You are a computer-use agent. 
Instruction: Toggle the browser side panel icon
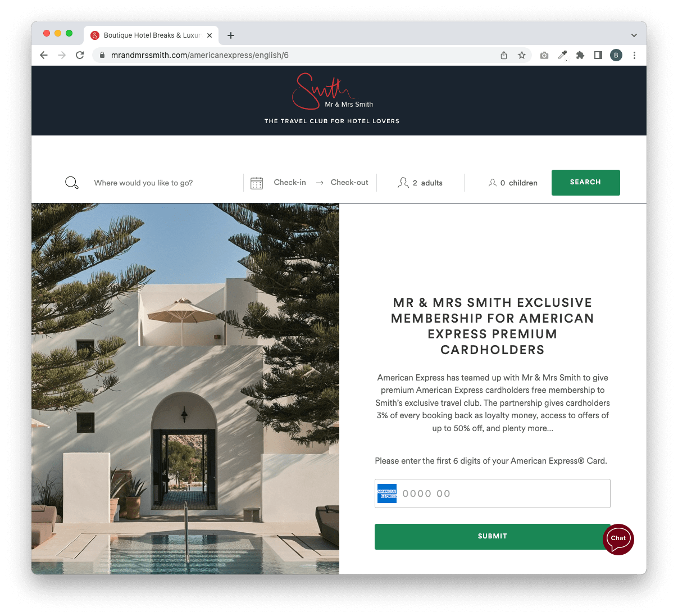click(x=598, y=55)
